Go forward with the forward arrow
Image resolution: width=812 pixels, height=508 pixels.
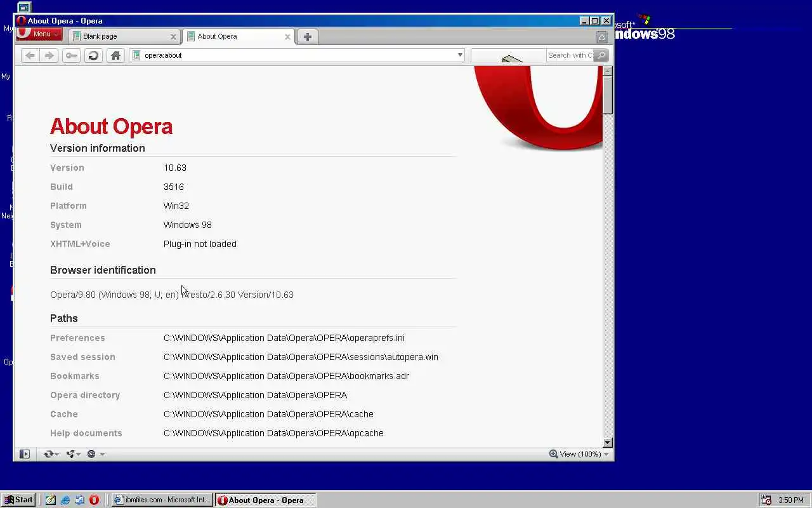tap(49, 55)
